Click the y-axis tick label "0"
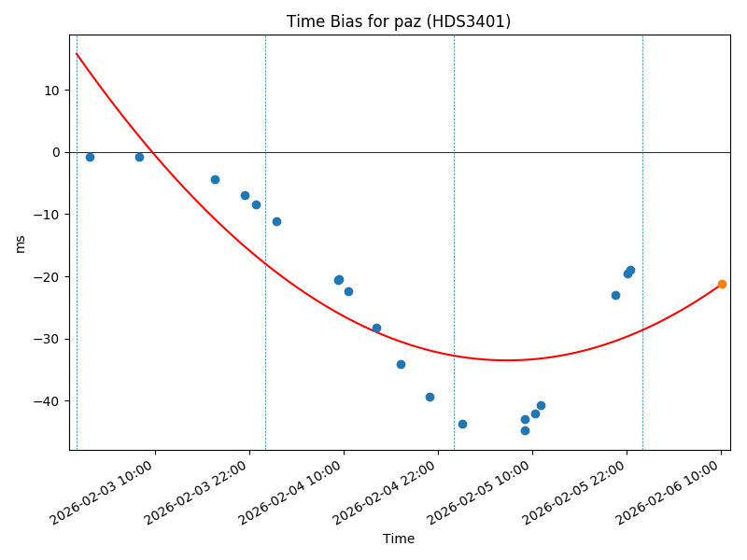Viewport: 747px width, 560px height. coord(55,152)
